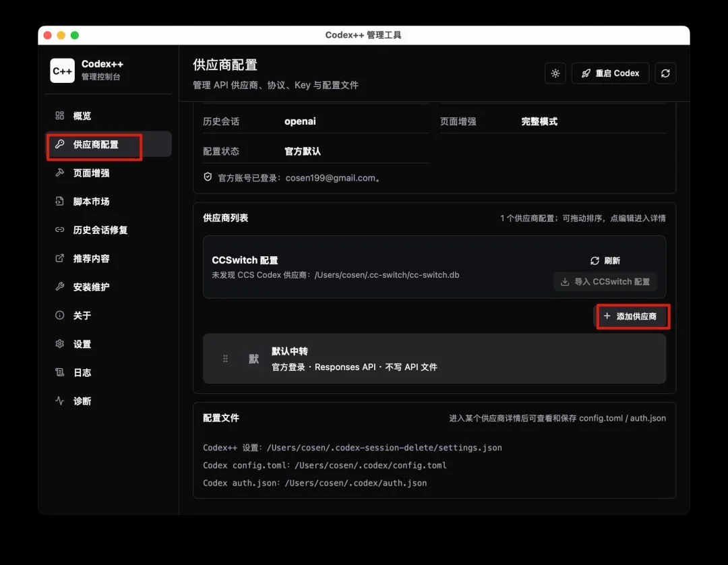The image size is (728, 565).
Task: Click the 官方登录 · Responses API description
Action: (355, 367)
